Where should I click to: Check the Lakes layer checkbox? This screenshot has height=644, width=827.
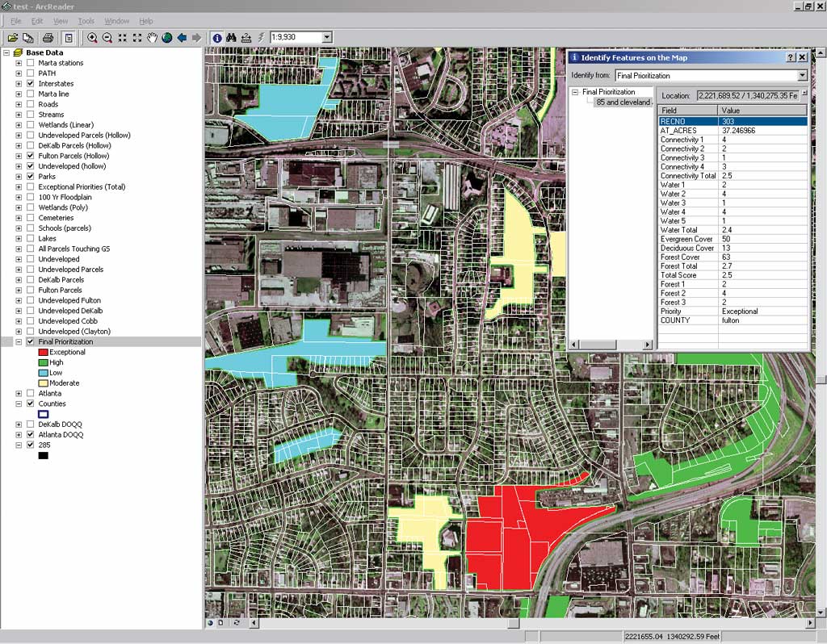click(x=30, y=238)
